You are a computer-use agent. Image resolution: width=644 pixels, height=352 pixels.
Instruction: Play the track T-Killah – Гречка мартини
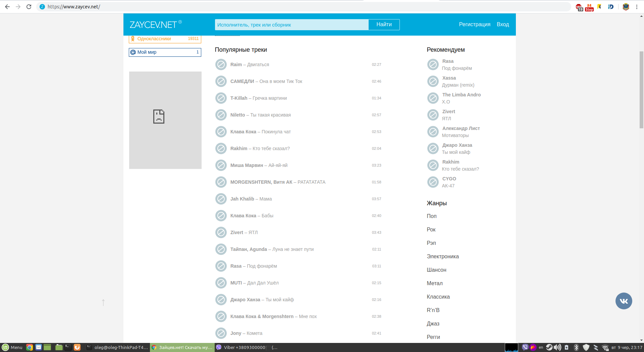click(221, 98)
